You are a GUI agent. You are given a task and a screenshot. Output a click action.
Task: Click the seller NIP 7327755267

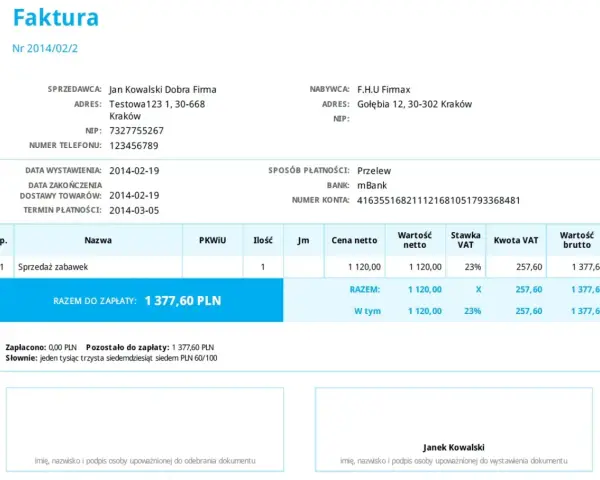click(136, 131)
